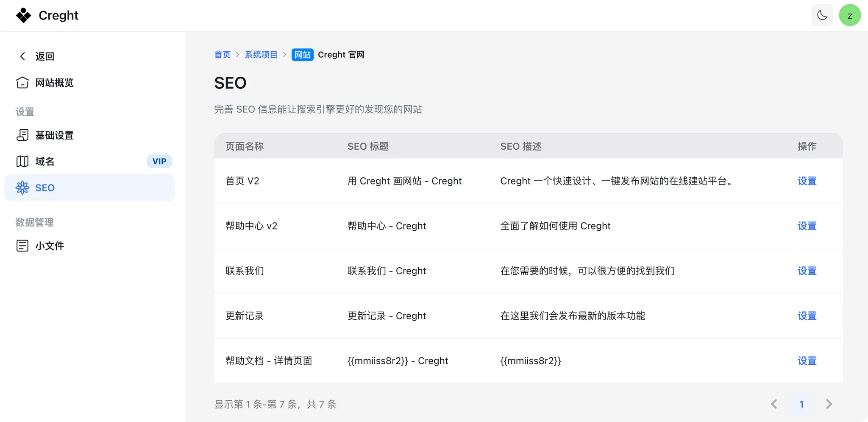Open 小文件 under 数据管理
This screenshot has width=868, height=422.
50,246
